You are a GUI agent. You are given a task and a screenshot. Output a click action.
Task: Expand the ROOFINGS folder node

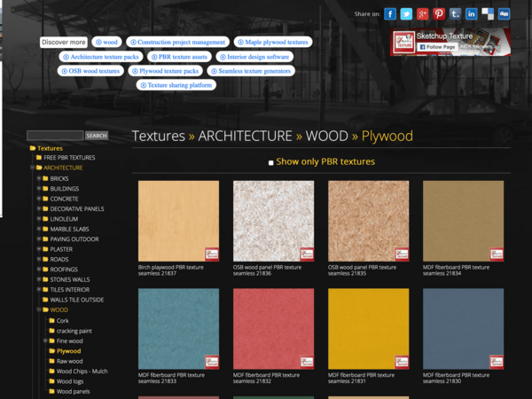[39, 270]
